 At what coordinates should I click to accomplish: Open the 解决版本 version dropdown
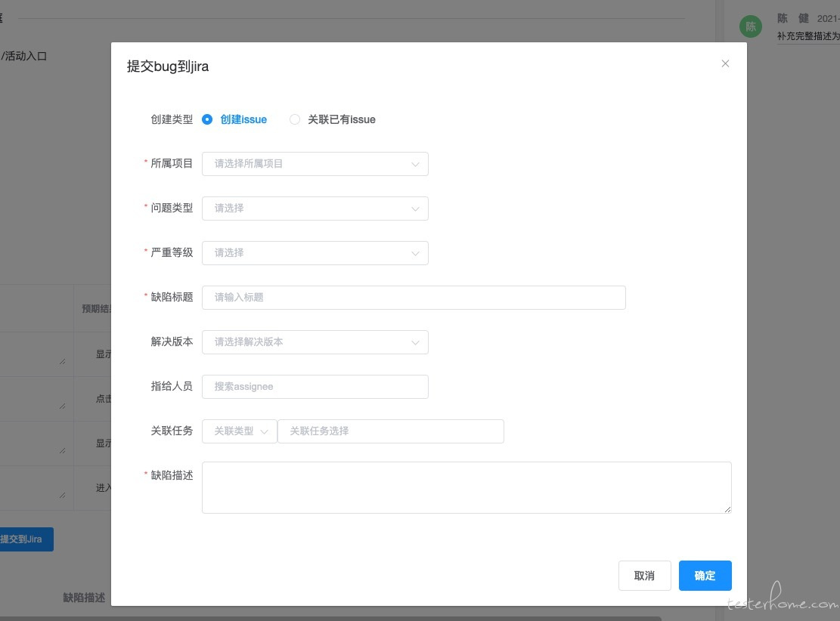315,342
